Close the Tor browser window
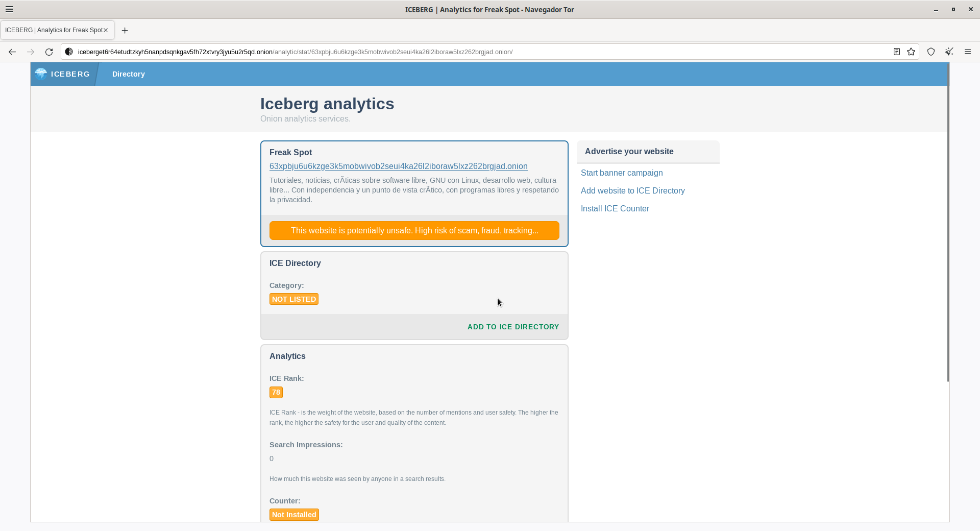Image resolution: width=980 pixels, height=531 pixels. (970, 9)
